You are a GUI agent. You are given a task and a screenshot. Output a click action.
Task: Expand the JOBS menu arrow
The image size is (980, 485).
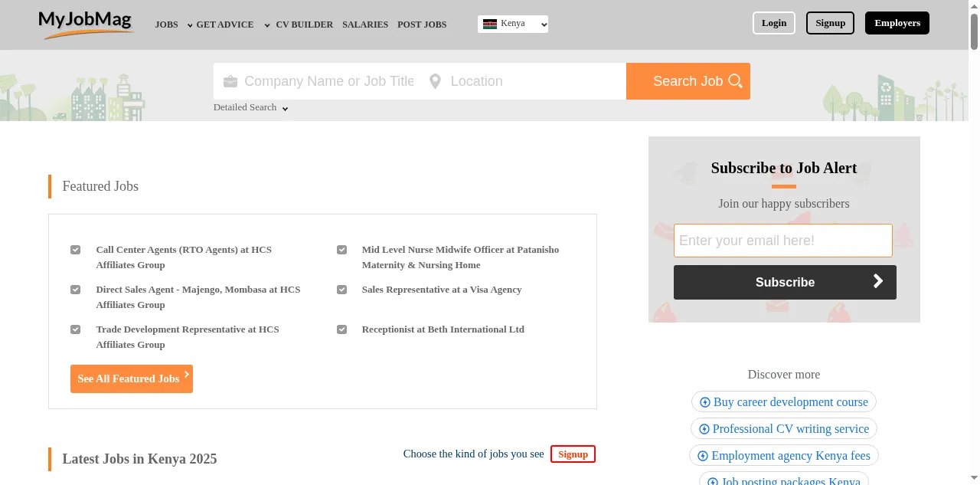click(190, 25)
